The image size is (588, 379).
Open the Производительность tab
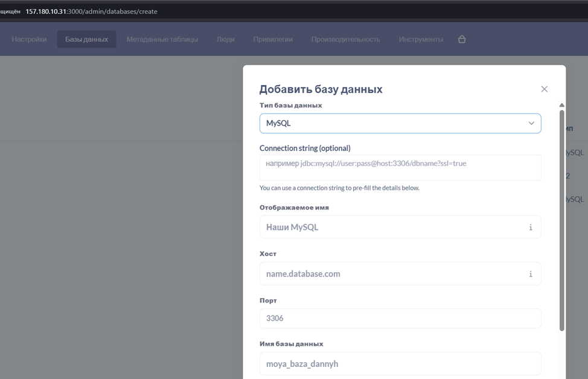pos(345,39)
